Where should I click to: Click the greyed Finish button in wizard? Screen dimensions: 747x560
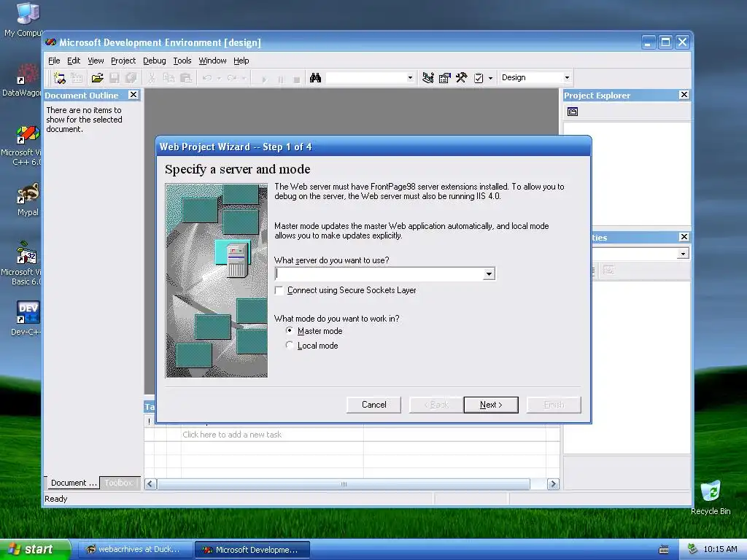pos(554,405)
